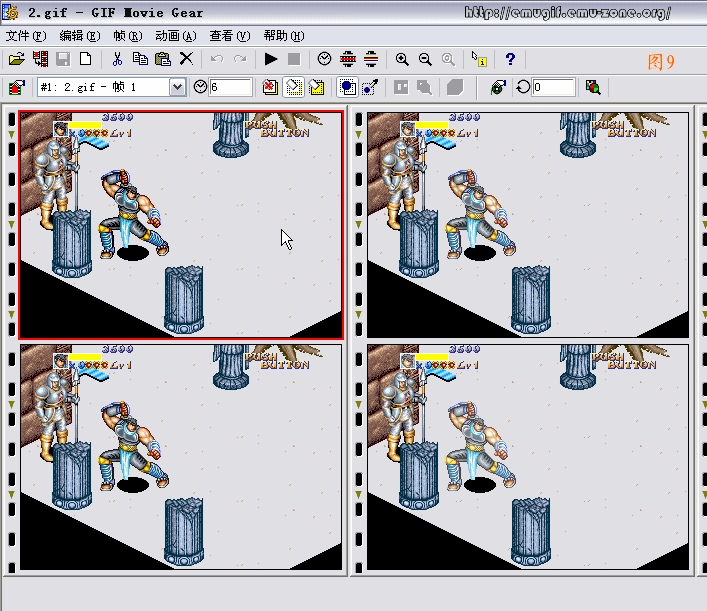The width and height of the screenshot is (707, 611).
Task: Click the Insert frames filmstrip icon
Action: pos(41,59)
